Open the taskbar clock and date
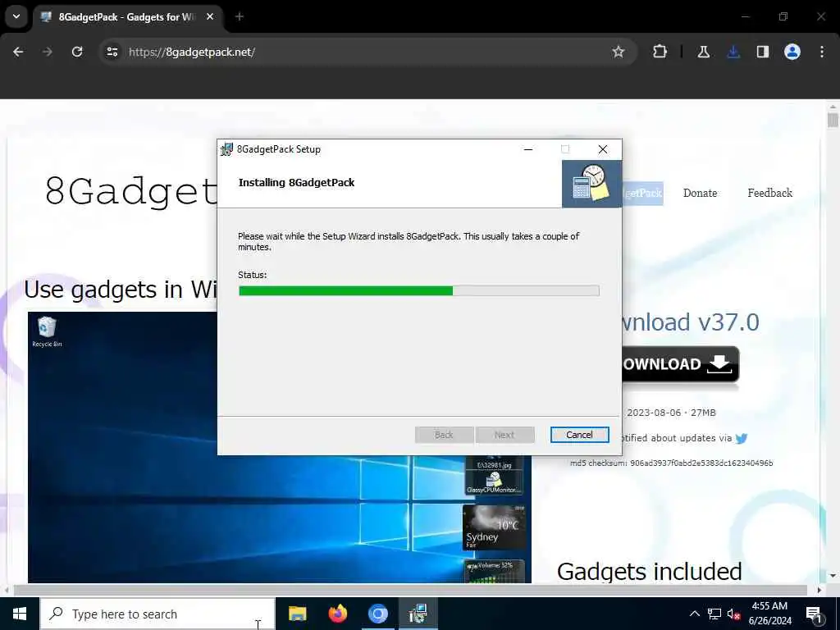Screen dimensions: 840x630 click(x=769, y=614)
